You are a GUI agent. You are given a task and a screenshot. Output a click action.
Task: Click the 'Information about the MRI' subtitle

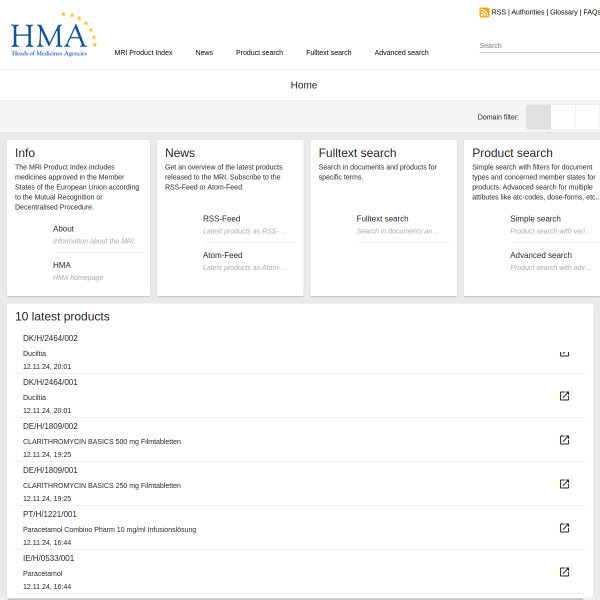[x=93, y=241]
